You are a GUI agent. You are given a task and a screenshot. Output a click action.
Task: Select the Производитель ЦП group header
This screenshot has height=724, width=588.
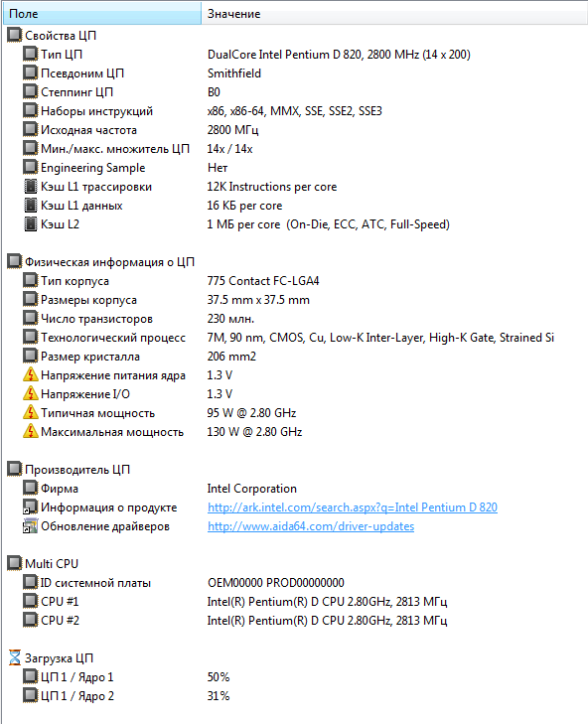click(x=77, y=470)
